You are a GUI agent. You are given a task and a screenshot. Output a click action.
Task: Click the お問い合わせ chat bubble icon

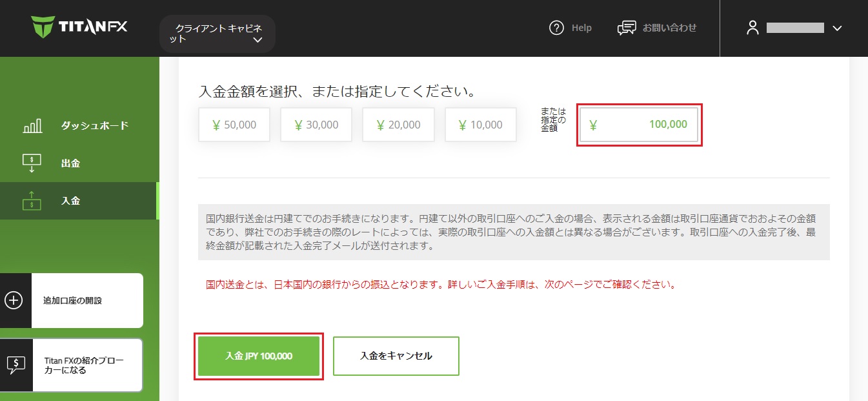click(x=626, y=28)
